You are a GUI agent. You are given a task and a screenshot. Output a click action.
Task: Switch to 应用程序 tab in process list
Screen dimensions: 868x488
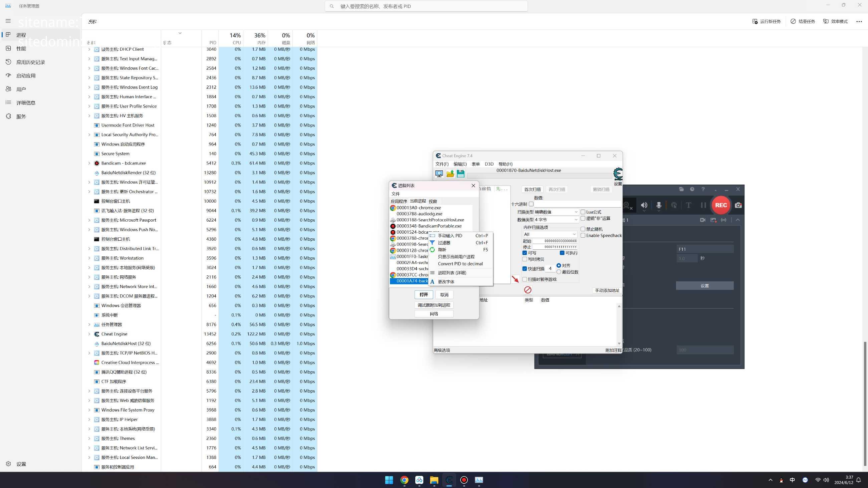pos(399,201)
